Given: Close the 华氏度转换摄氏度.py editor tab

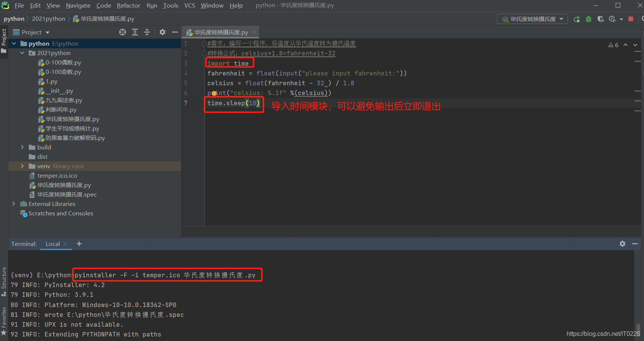Looking at the screenshot, I should point(254,32).
